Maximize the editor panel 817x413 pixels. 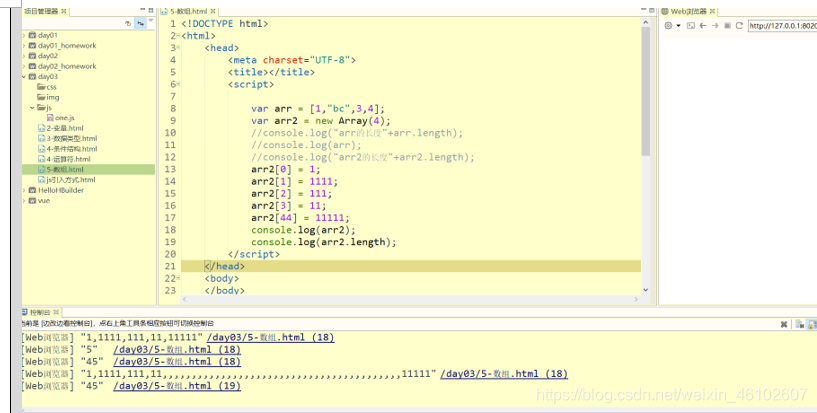pos(652,10)
